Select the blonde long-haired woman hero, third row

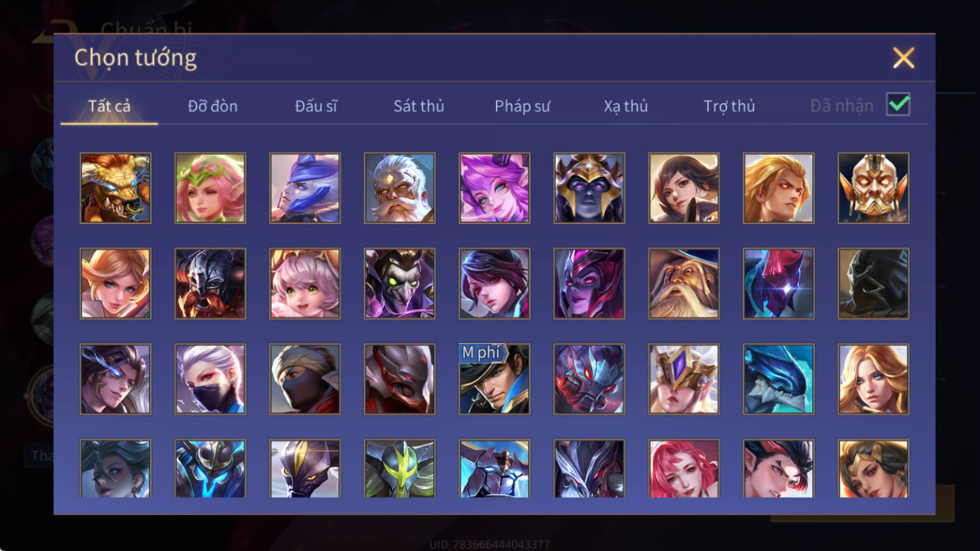tap(873, 379)
